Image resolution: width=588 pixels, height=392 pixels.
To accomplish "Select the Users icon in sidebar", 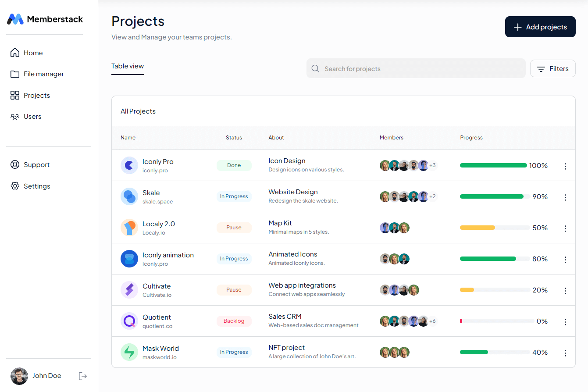I will click(14, 116).
